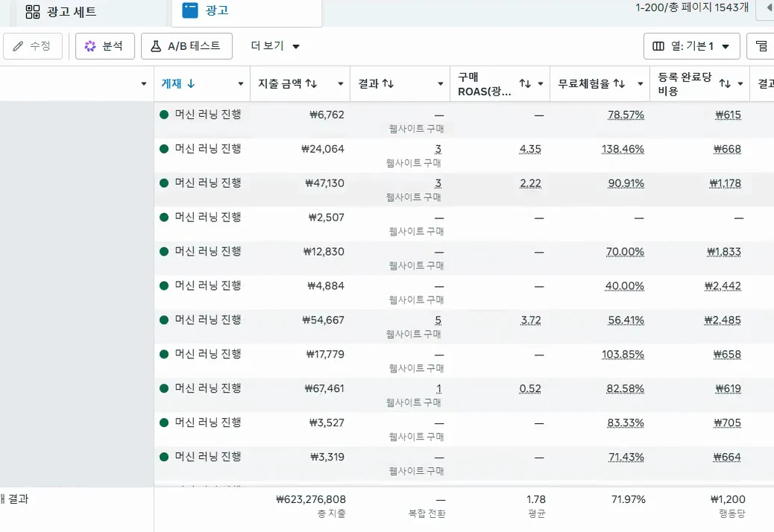Viewport: 774px width, 532px height.
Task: Click the average ROAS 1.78 total
Action: coord(536,499)
